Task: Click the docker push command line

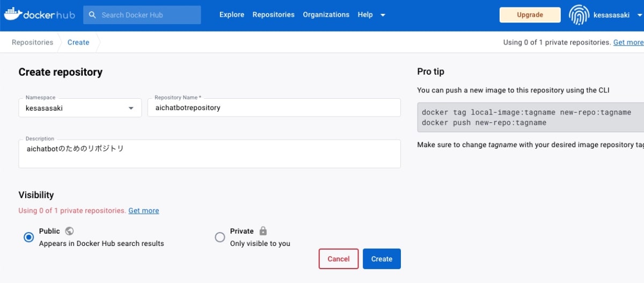Action: tap(484, 122)
